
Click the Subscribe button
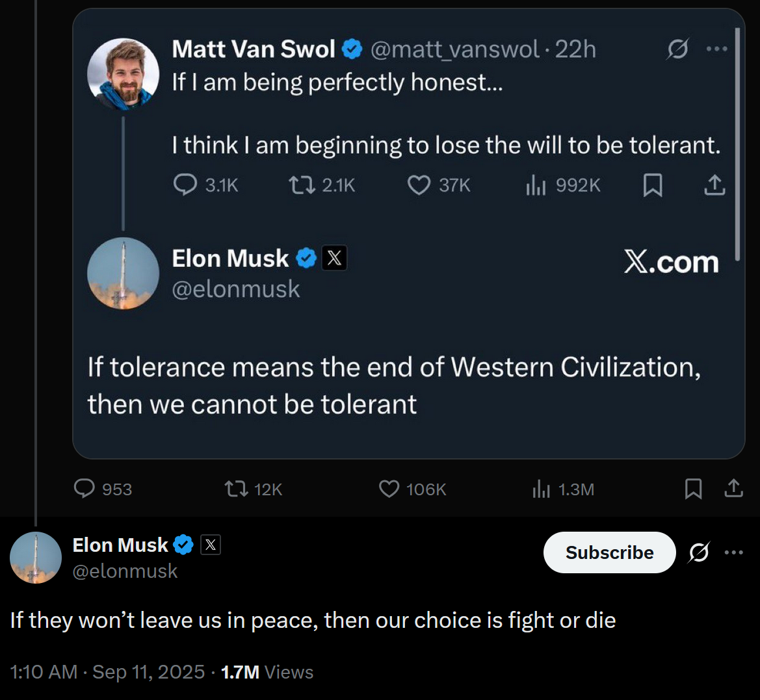tap(609, 552)
